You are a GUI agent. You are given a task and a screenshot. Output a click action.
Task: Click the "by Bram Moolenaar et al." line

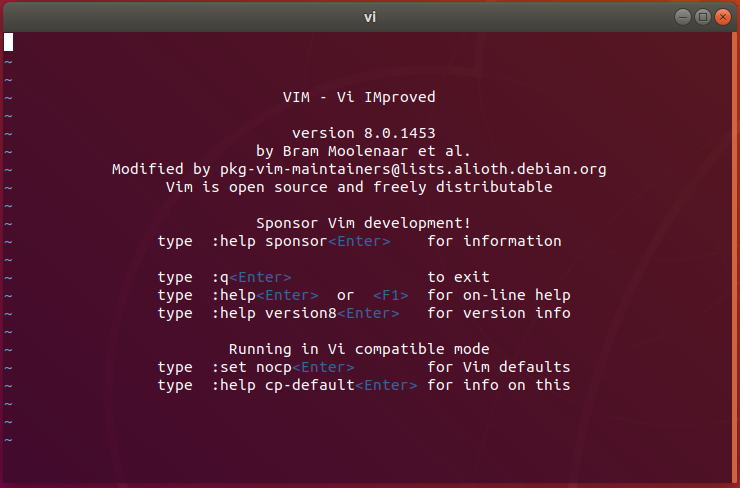point(363,151)
